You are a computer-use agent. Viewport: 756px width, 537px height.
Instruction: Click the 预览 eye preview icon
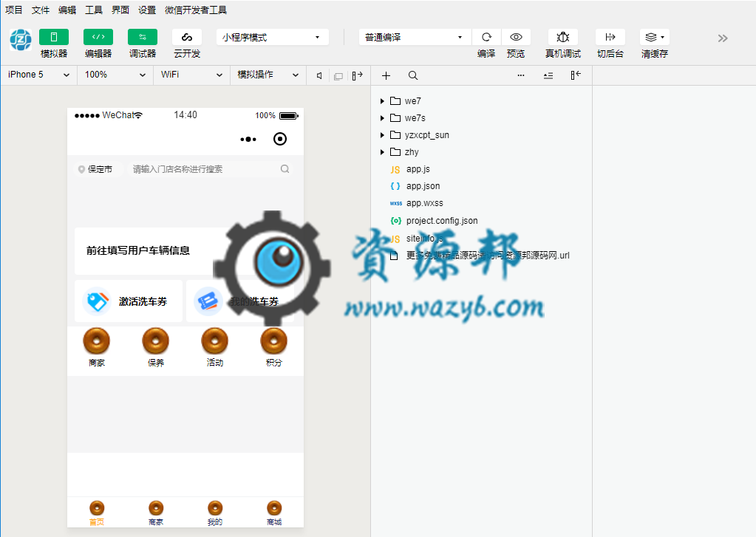[x=516, y=37]
